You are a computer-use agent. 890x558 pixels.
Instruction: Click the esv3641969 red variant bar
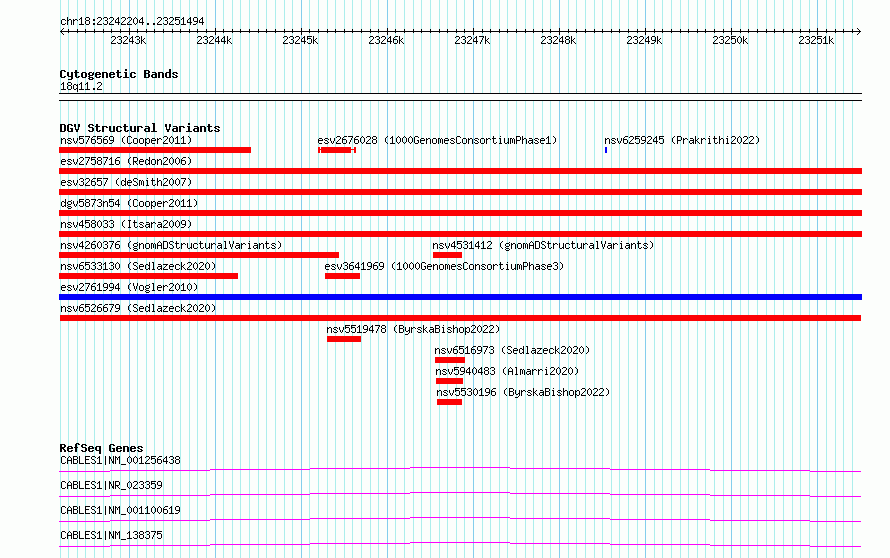tap(342, 276)
